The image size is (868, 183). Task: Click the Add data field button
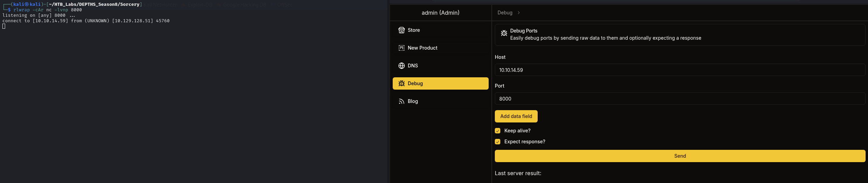[x=516, y=116]
